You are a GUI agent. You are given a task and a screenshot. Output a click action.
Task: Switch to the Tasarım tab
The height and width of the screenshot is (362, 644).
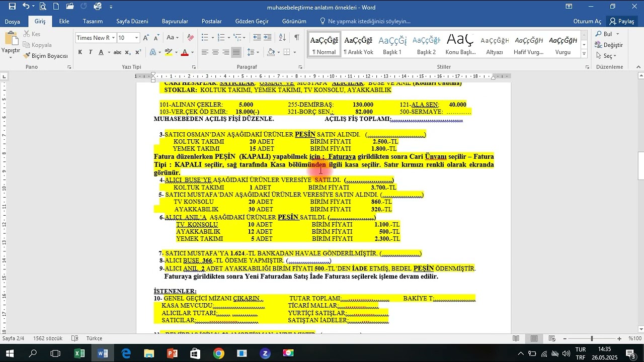(x=93, y=21)
